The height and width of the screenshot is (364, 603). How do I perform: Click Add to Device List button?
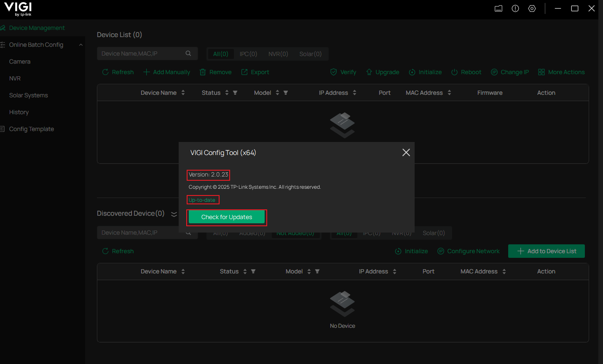pyautogui.click(x=547, y=251)
